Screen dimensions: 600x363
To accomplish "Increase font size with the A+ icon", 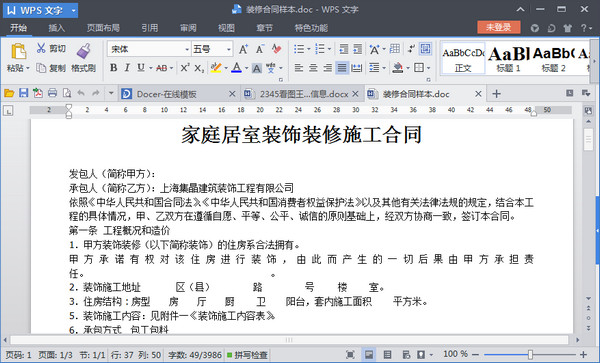I will [243, 49].
